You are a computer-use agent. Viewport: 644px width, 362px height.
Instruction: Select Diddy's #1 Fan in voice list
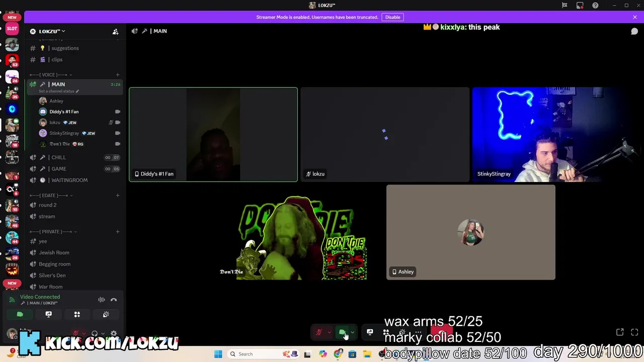coord(79,112)
